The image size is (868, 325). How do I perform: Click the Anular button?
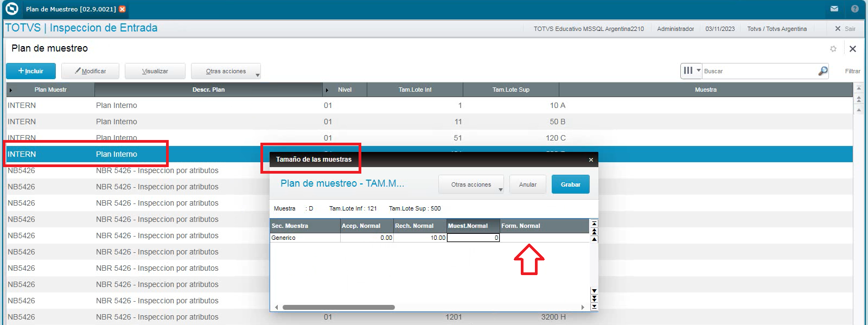[x=528, y=184]
